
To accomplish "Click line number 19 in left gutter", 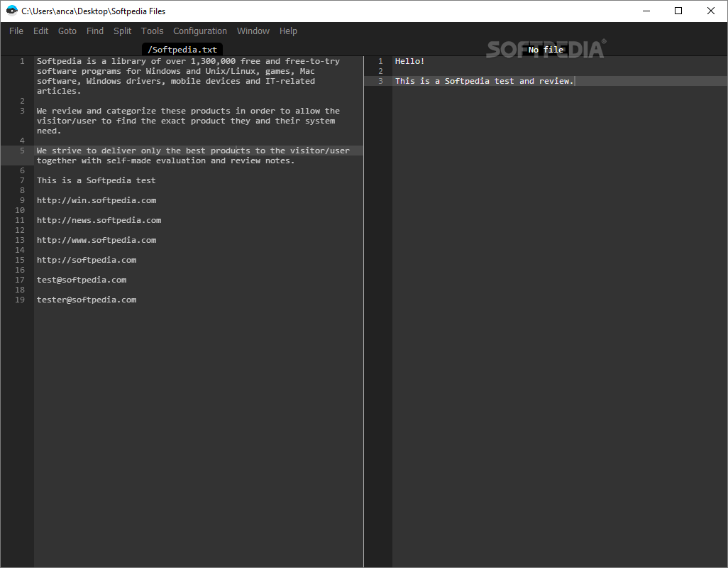I will pos(20,300).
